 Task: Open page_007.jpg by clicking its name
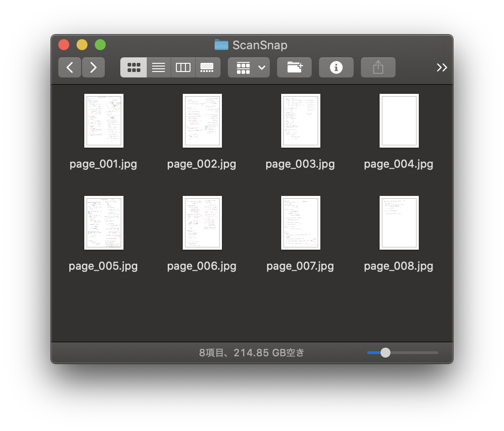click(300, 266)
